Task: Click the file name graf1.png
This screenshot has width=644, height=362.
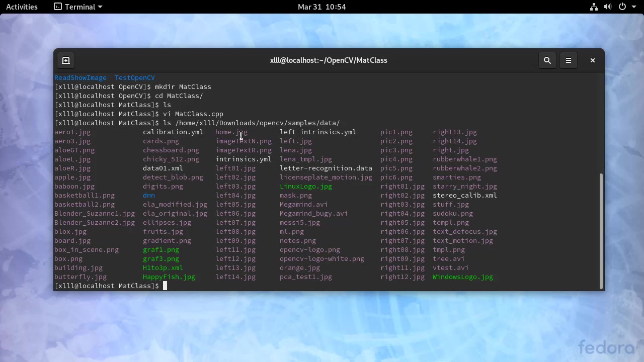Action: point(161,250)
